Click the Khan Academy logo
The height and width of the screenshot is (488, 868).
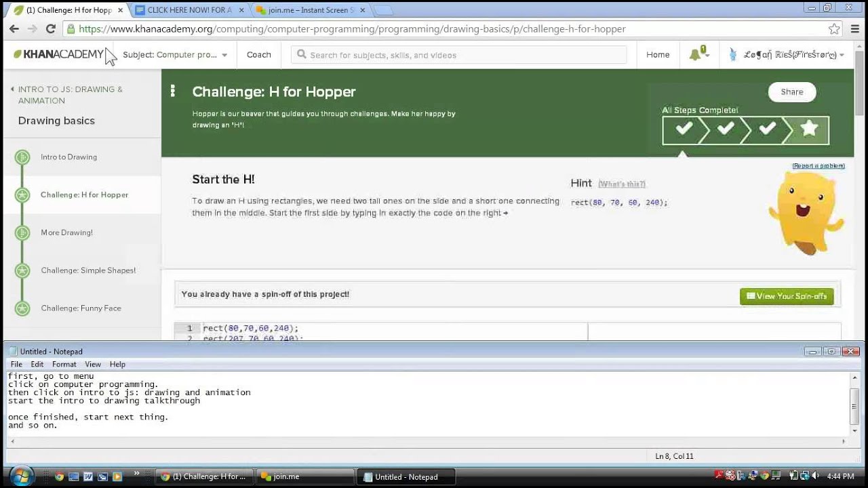[59, 54]
